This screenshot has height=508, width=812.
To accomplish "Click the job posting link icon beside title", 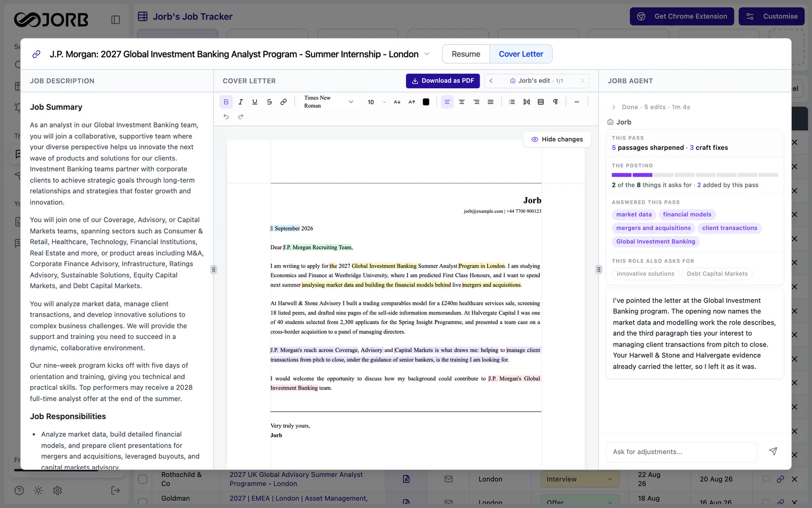I will [37, 54].
